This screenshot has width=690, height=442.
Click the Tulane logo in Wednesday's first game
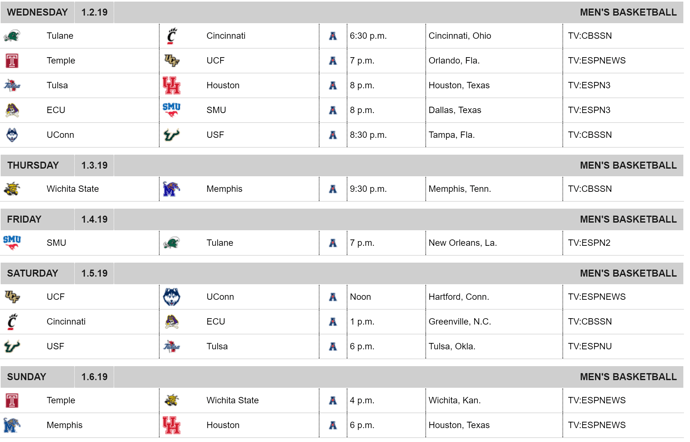coord(12,36)
